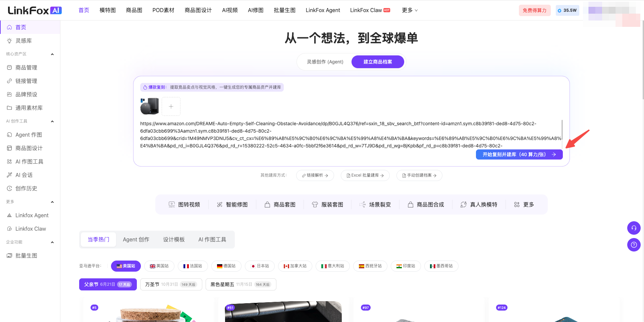Open Excel 批量建库 option
The height and width of the screenshot is (322, 644).
pyautogui.click(x=365, y=175)
